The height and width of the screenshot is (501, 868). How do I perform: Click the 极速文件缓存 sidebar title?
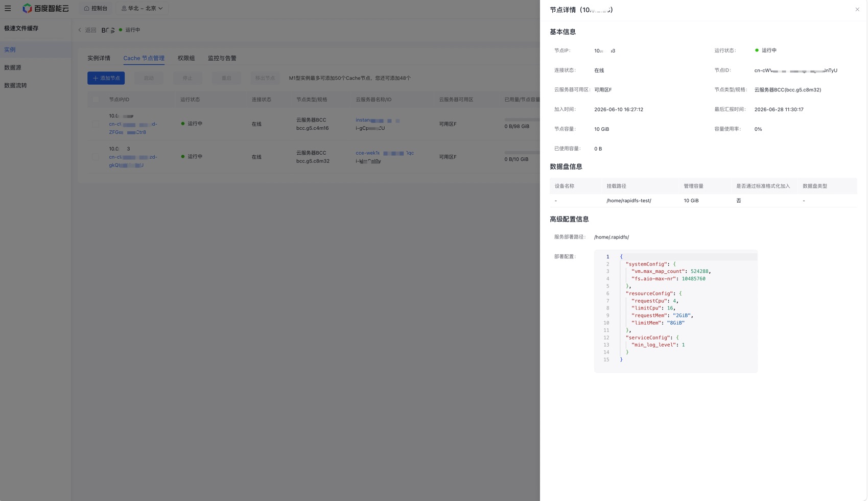click(x=21, y=28)
